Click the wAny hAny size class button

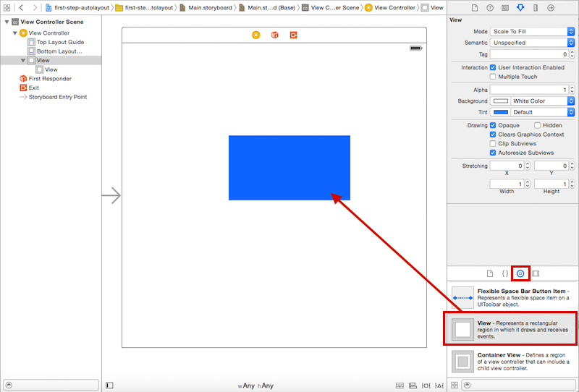[x=255, y=385]
